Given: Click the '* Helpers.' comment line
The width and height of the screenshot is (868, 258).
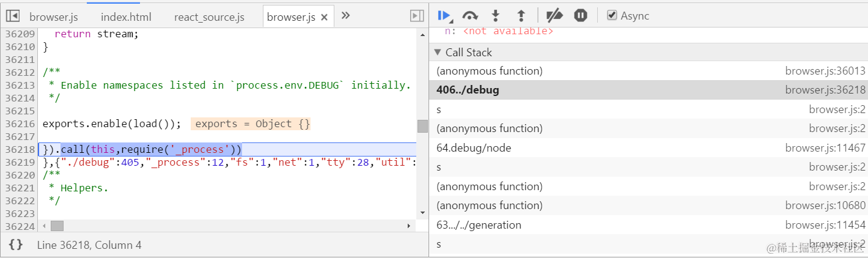Looking at the screenshot, I should (x=79, y=188).
